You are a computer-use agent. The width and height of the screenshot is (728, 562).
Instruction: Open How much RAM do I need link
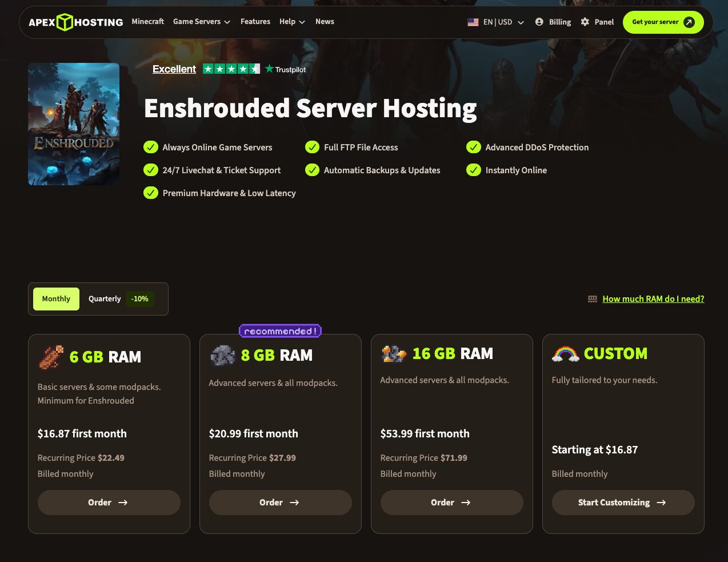tap(653, 299)
